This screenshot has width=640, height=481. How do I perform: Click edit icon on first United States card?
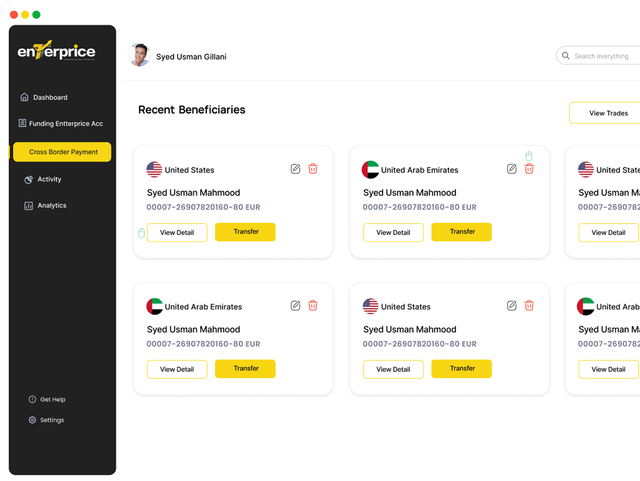[x=295, y=169]
